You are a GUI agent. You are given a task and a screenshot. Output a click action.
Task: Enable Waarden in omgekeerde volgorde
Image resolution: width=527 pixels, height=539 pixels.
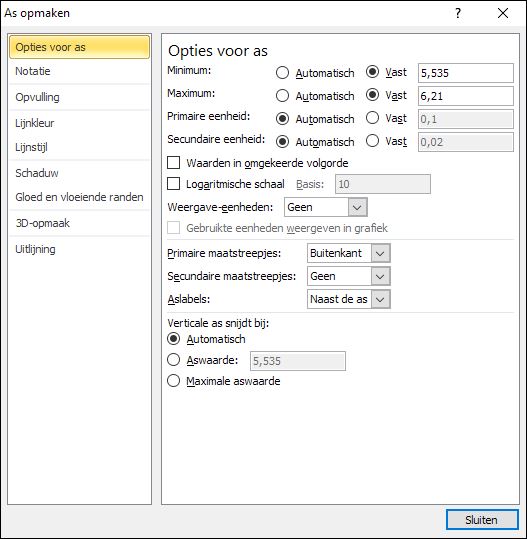(173, 163)
